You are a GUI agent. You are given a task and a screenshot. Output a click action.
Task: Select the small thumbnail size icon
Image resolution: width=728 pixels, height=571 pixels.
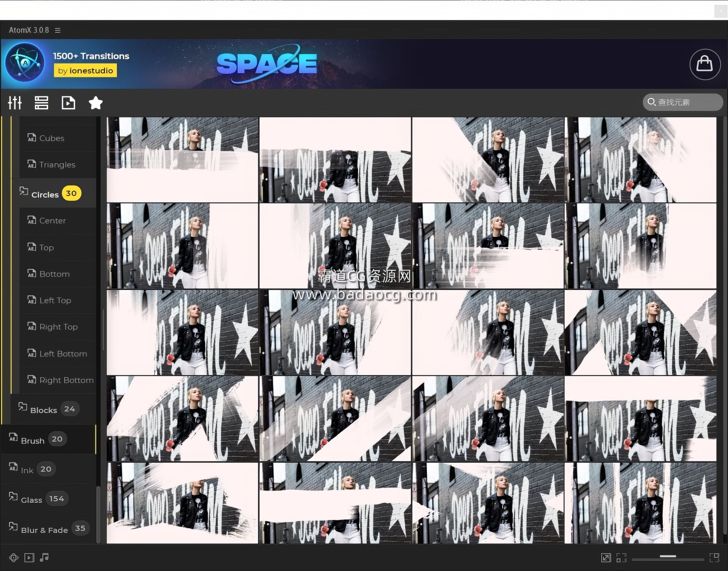pyautogui.click(x=621, y=558)
